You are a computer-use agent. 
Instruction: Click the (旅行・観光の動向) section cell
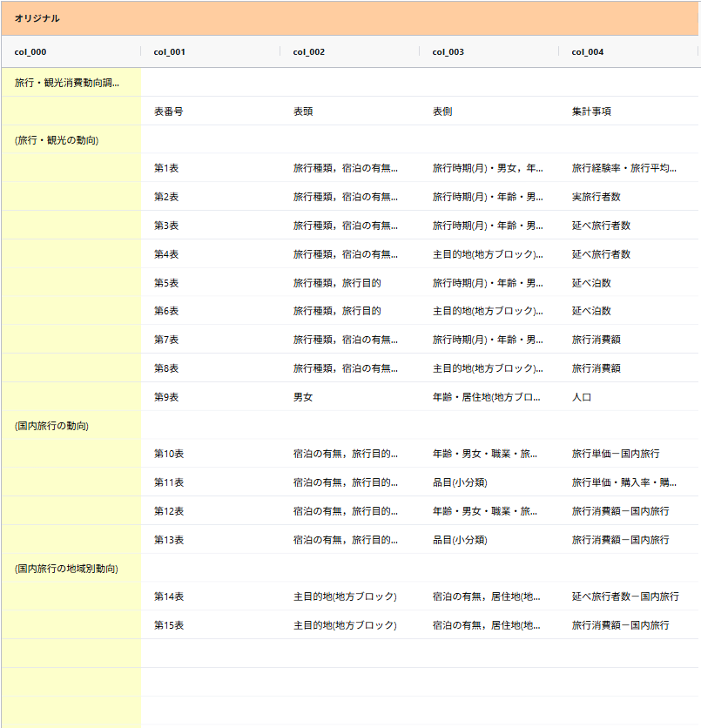[x=57, y=140]
